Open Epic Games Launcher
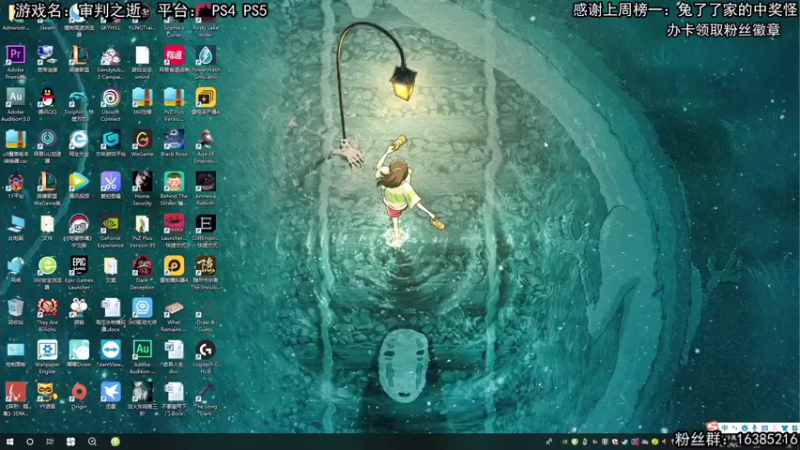The width and height of the screenshot is (800, 450). point(79,265)
